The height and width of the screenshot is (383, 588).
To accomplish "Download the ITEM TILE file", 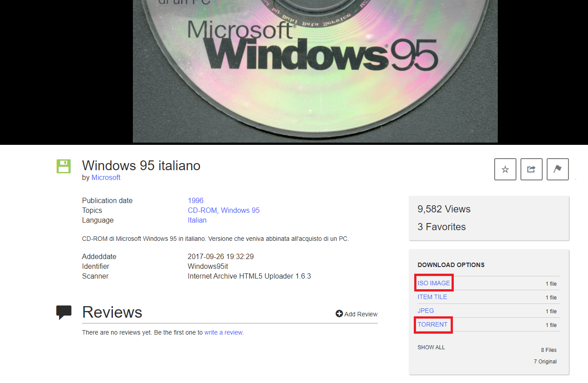I will [432, 297].
